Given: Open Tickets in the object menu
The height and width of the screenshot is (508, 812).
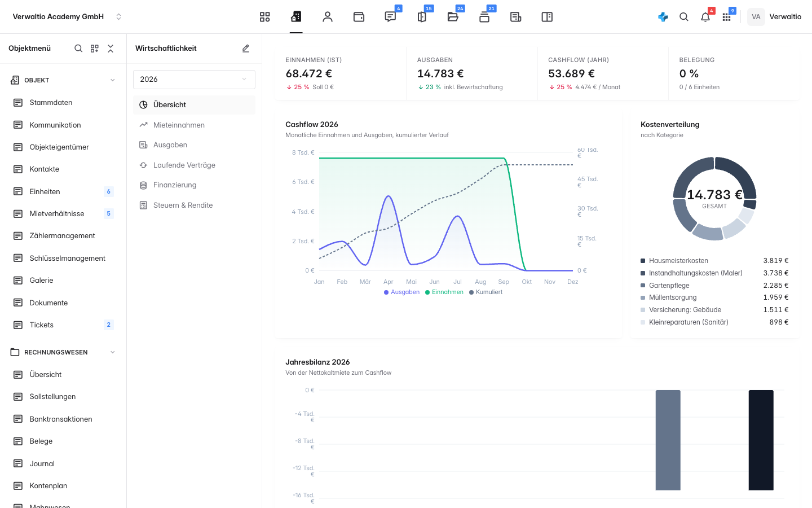Looking at the screenshot, I should [63, 325].
